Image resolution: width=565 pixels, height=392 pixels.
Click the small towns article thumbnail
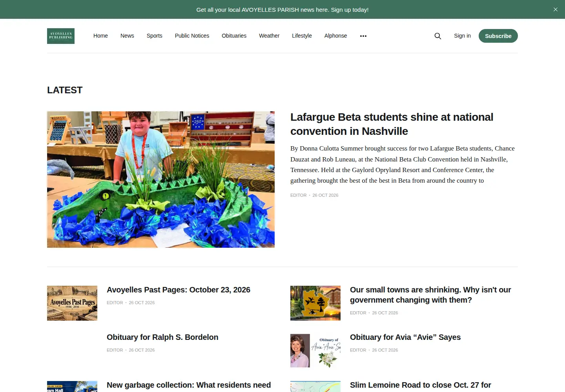pos(315,303)
